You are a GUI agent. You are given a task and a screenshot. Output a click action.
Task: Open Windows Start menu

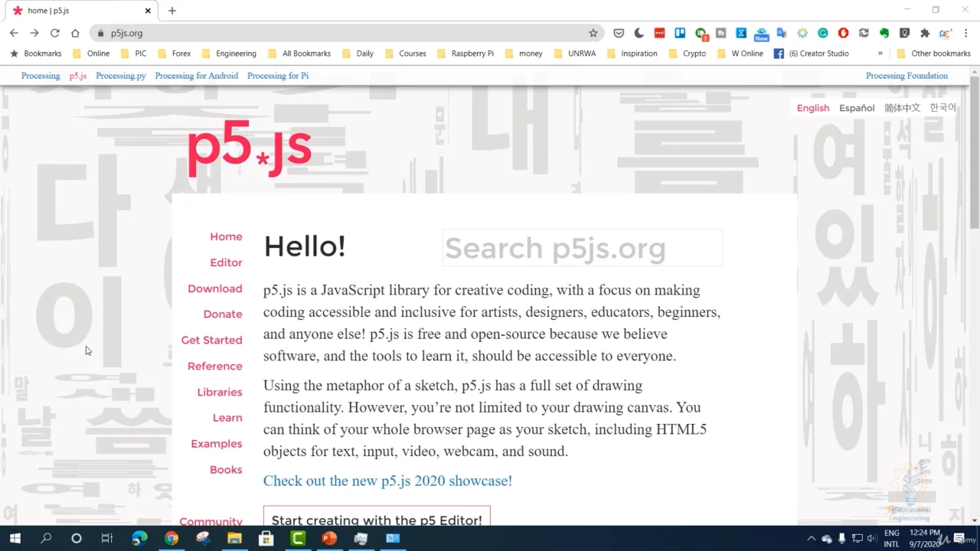pyautogui.click(x=15, y=538)
